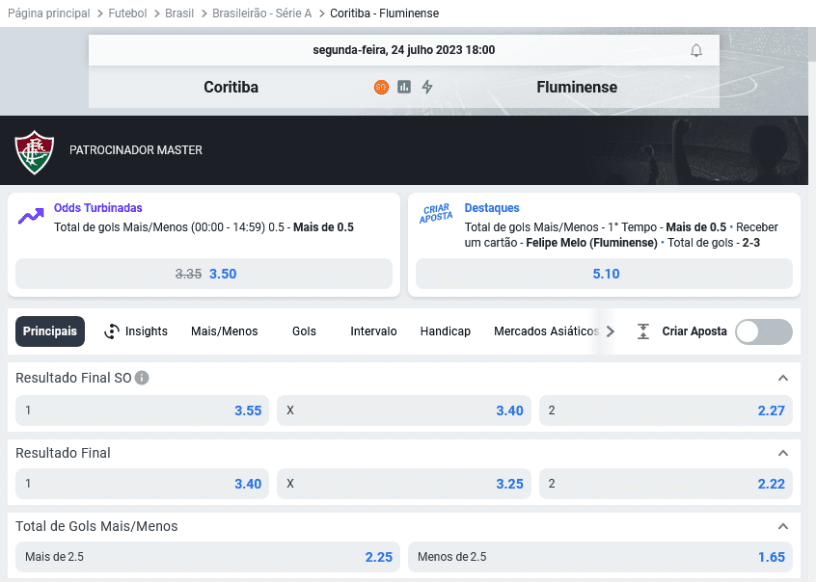
Task: Bet on 2 at 2.22 Resultado Final
Action: [x=666, y=484]
